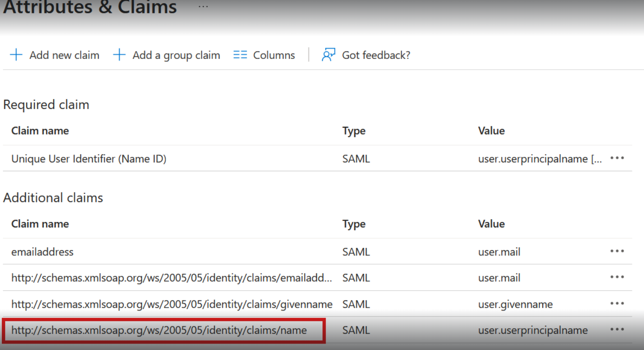644x350 pixels.
Task: Click the Got feedback? link text
Action: click(376, 55)
